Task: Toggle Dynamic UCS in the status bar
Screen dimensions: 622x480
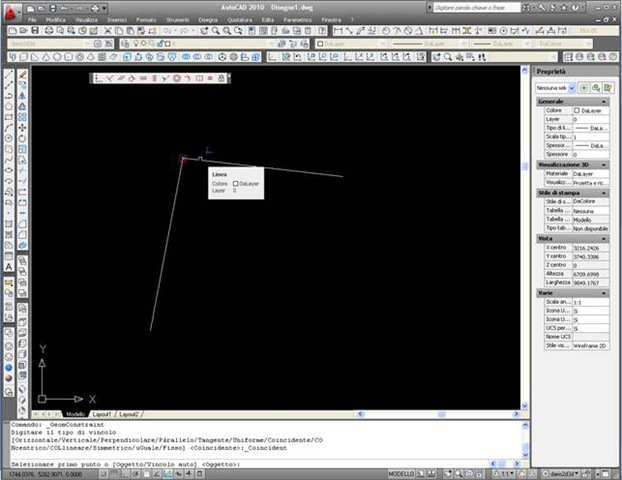Action: pos(168,474)
